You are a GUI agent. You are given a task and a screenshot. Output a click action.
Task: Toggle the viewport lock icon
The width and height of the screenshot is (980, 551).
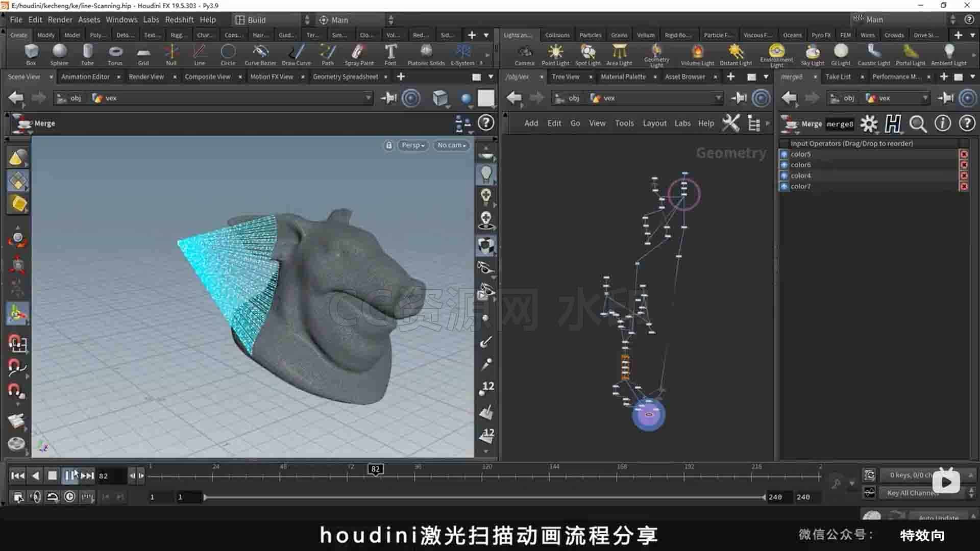(x=389, y=145)
